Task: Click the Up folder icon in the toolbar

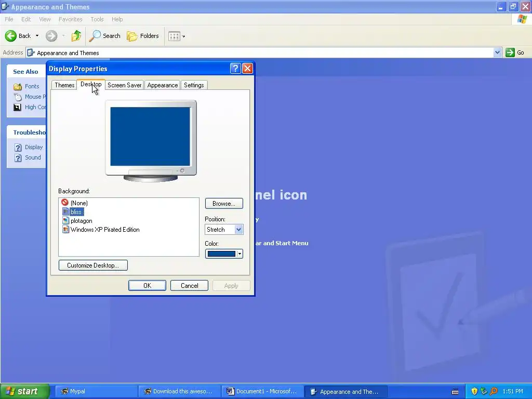Action: (76, 36)
